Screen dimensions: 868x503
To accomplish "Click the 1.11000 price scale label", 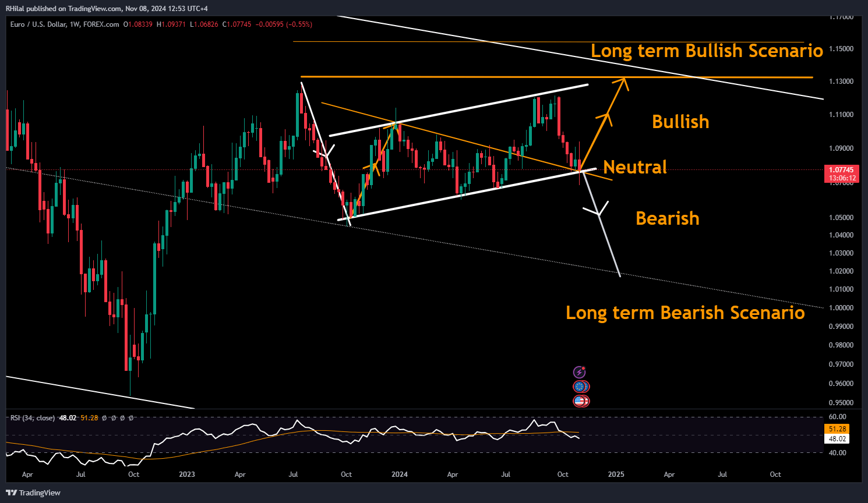I will (841, 115).
